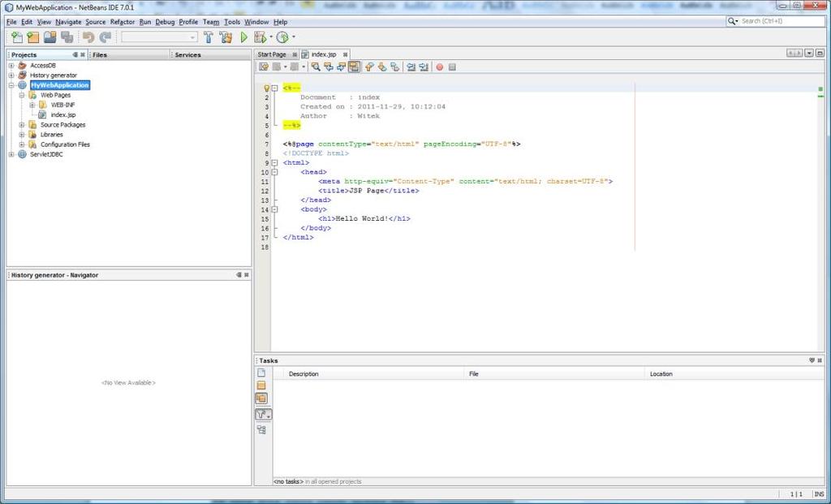Show tasks for main project only
Screen dimensions: 831x504
pos(261,386)
